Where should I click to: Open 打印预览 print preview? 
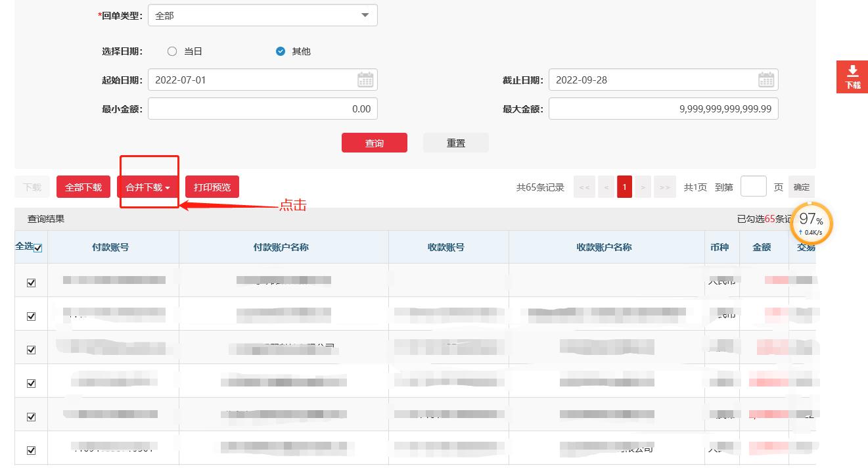pyautogui.click(x=212, y=187)
